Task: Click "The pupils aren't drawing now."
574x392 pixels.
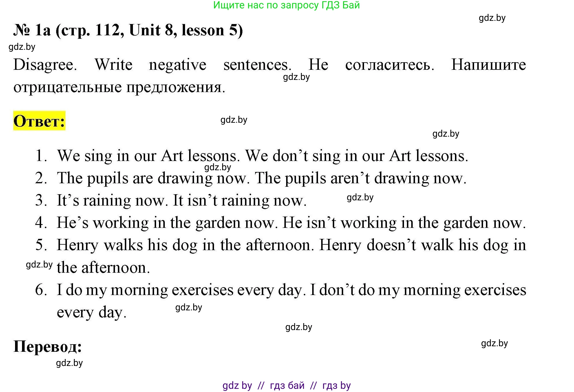Action: coord(361,178)
